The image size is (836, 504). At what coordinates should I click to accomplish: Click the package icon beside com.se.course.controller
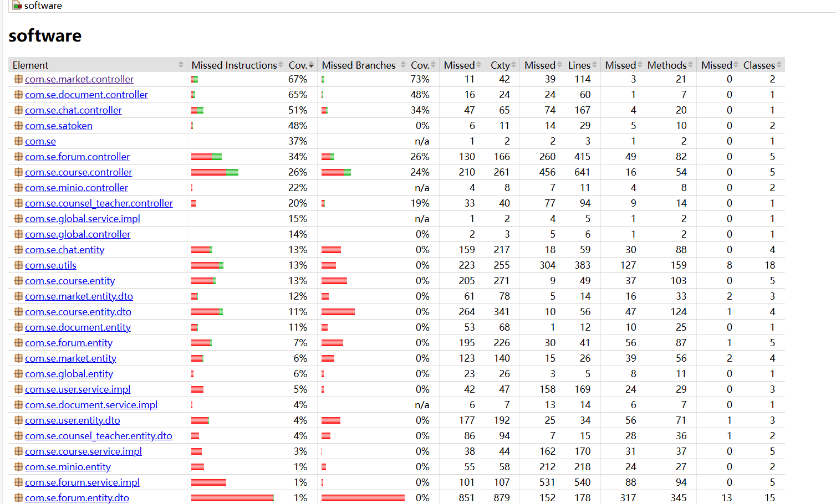[x=18, y=172]
